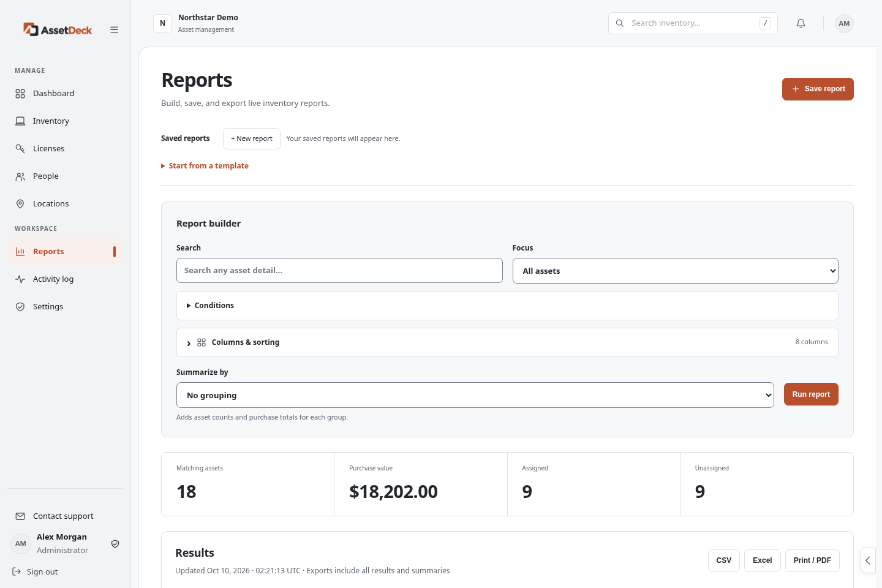The image size is (882, 588).
Task: Click the AssetDeck logo
Action: pyautogui.click(x=58, y=29)
